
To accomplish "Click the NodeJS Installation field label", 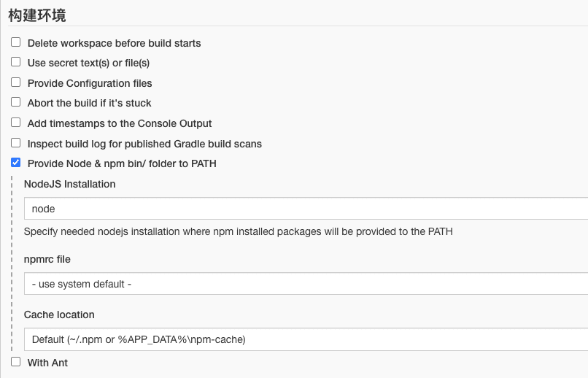I will (x=70, y=184).
